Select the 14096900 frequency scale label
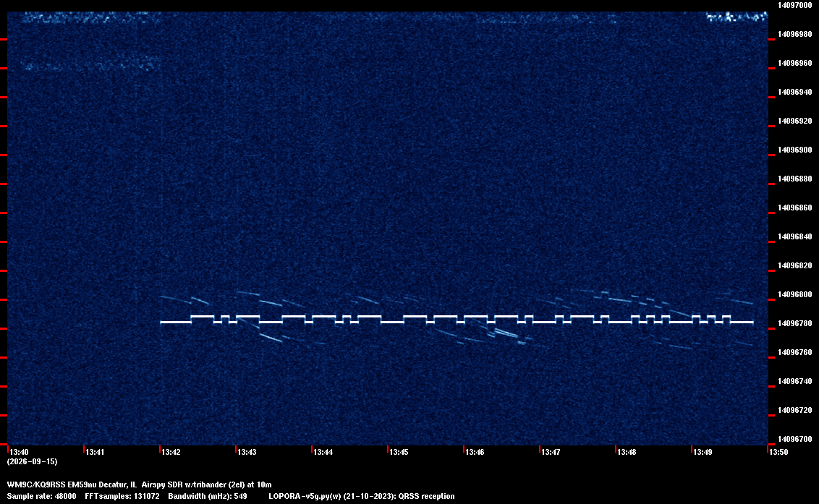 coord(795,150)
